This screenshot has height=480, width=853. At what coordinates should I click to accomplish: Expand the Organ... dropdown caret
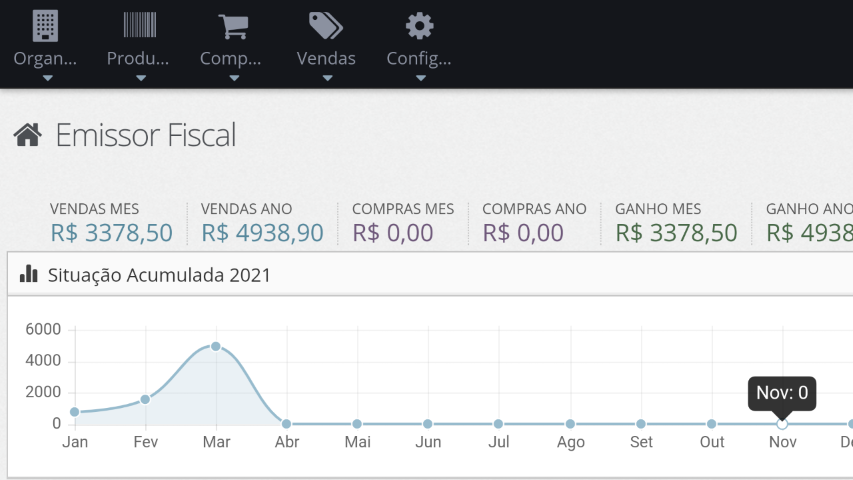tap(46, 78)
